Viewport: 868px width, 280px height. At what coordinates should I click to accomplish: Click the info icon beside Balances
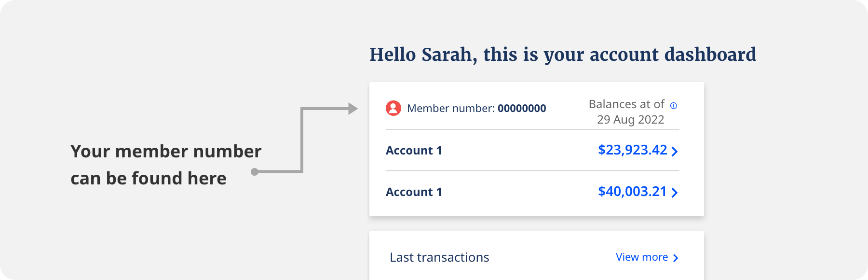click(674, 106)
